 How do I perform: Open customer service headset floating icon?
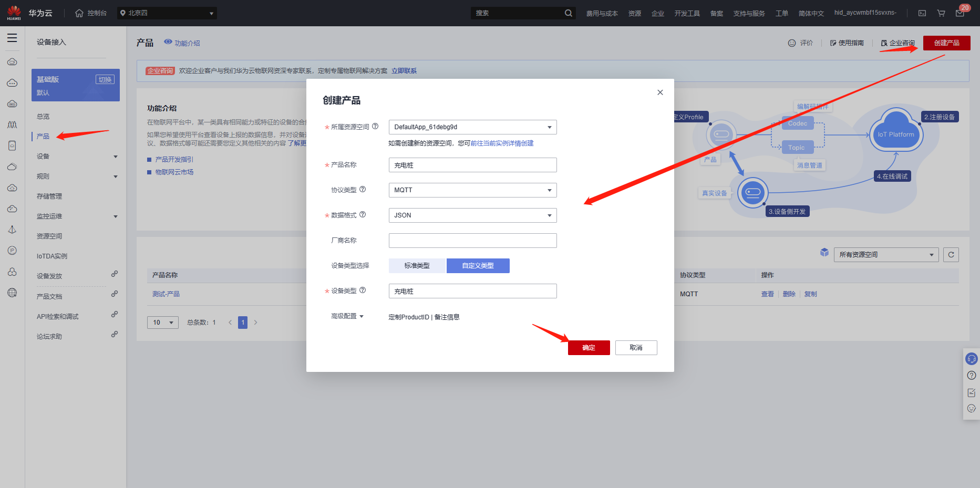[x=972, y=359]
